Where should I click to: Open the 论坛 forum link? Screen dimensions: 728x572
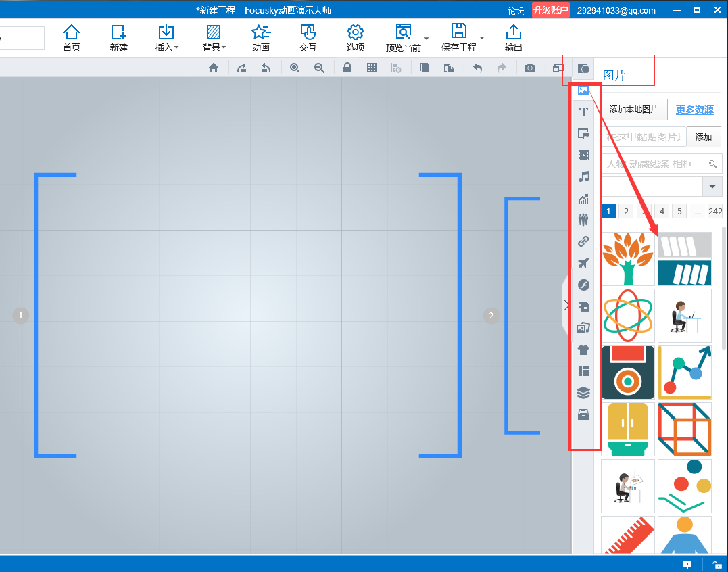click(x=516, y=11)
